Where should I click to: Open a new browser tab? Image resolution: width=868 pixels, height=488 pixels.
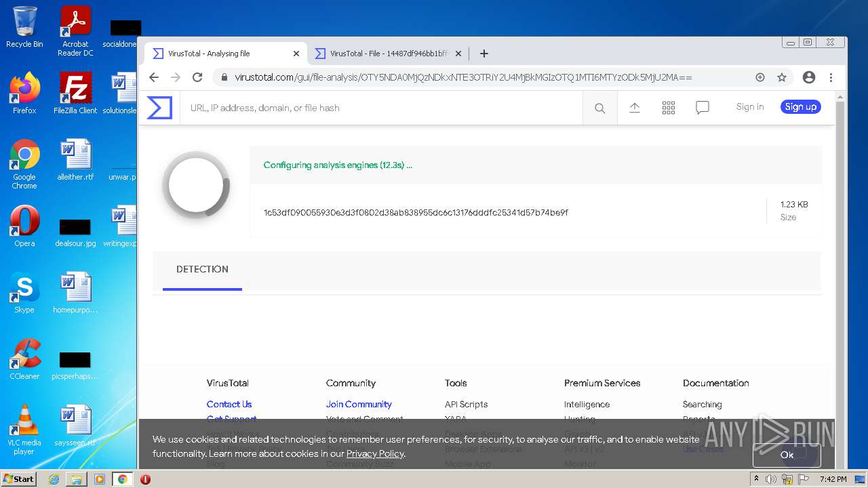[484, 54]
